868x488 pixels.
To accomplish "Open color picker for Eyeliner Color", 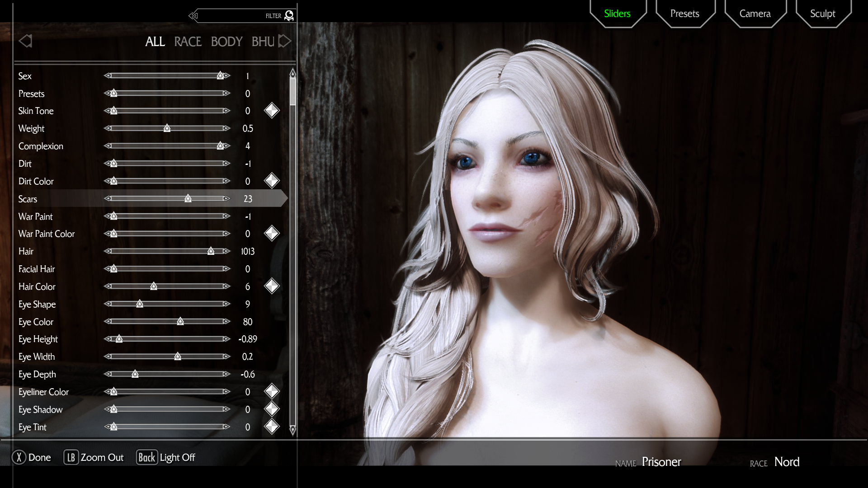I will (x=272, y=391).
